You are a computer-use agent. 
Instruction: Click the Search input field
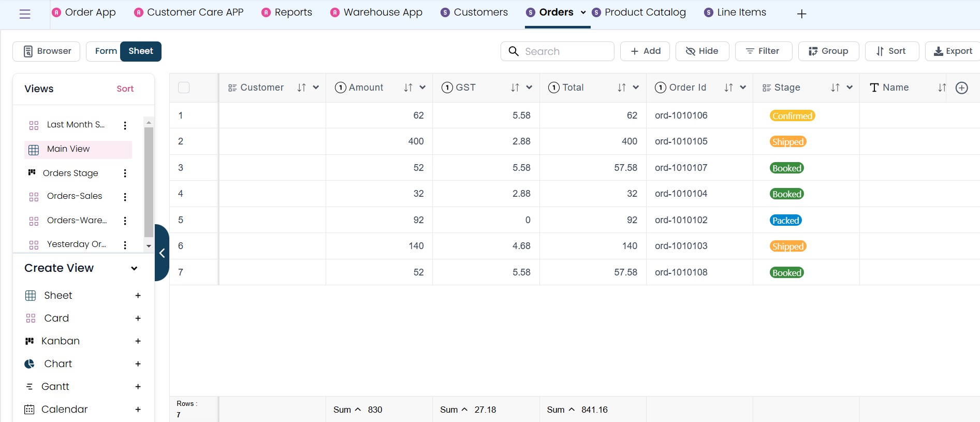pos(564,51)
